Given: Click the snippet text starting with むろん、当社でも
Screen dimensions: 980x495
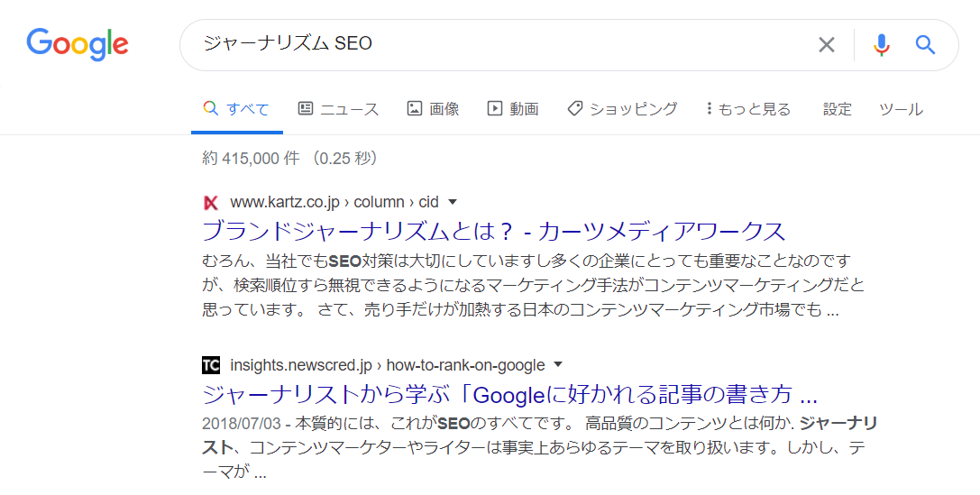Looking at the screenshot, I should click(533, 285).
